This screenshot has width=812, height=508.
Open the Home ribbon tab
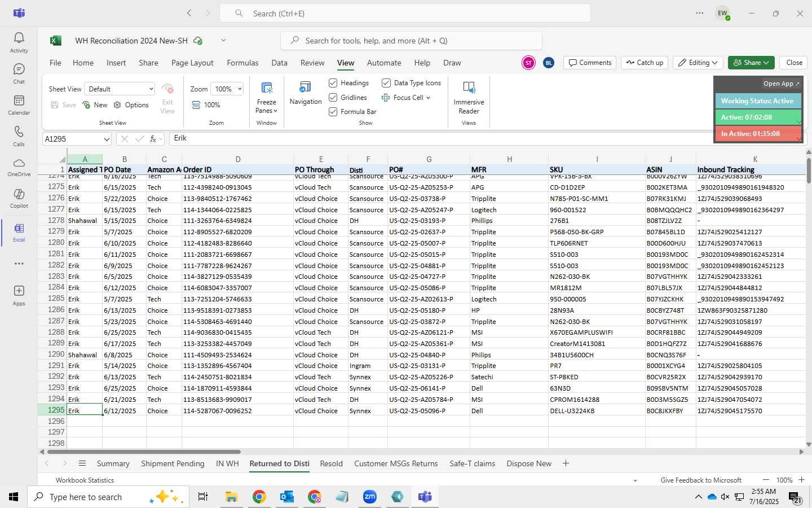pos(83,63)
